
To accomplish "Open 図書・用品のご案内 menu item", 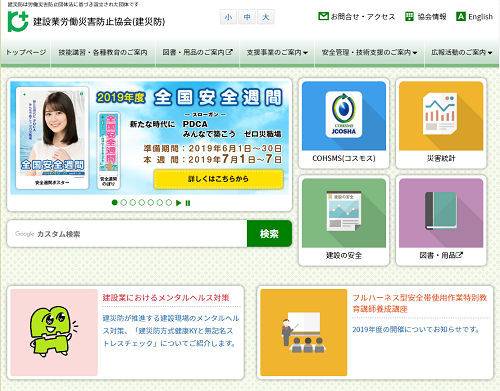I will [197, 53].
